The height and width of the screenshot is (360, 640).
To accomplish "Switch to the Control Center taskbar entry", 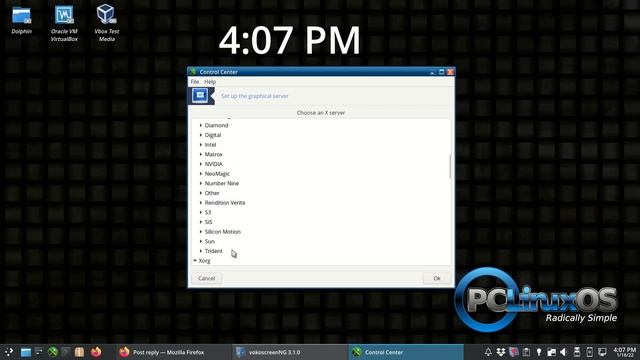I will [406, 352].
